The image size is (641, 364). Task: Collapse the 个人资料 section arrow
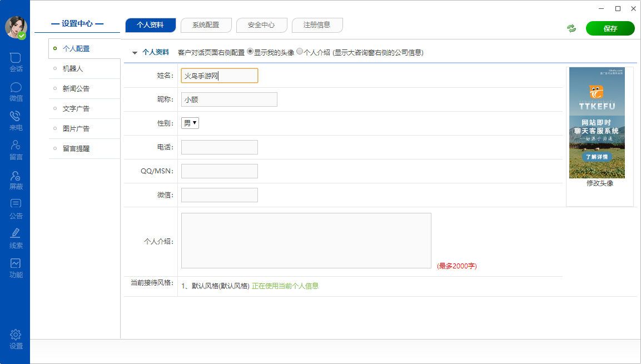135,53
